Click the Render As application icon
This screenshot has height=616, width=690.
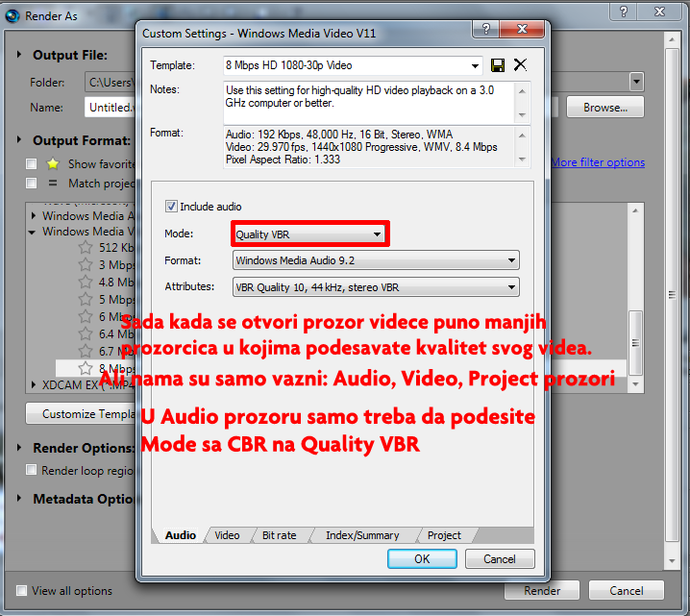point(12,15)
